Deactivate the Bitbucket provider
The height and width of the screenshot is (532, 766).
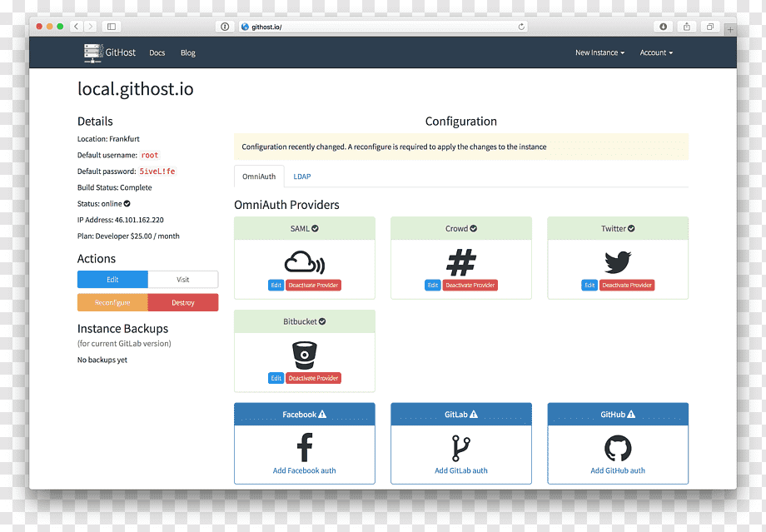coord(313,378)
